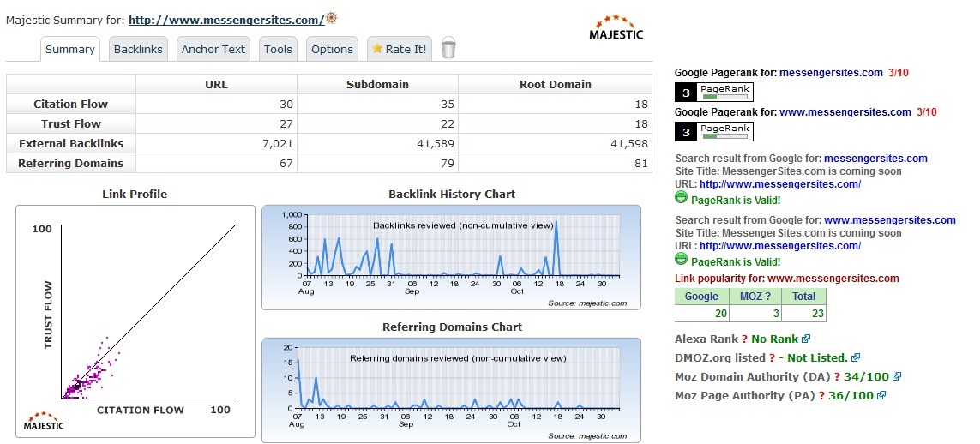Screen dimensions: 980x444
Task: Open the Majestic Summary messengersites.com URL link
Action: coord(226,20)
